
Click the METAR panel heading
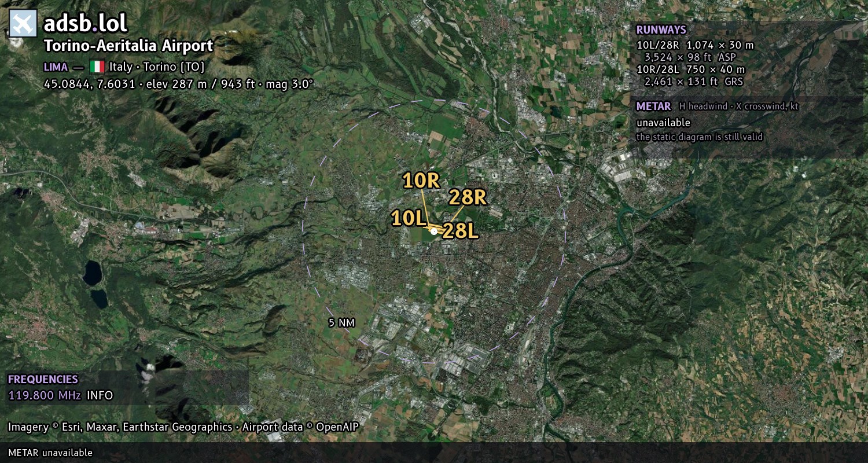[653, 106]
